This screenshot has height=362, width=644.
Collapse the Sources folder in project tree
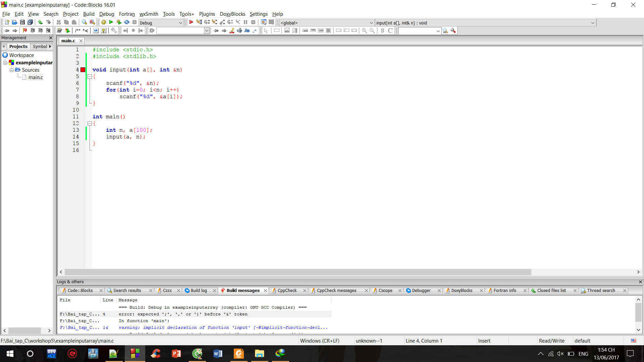tap(11, 70)
